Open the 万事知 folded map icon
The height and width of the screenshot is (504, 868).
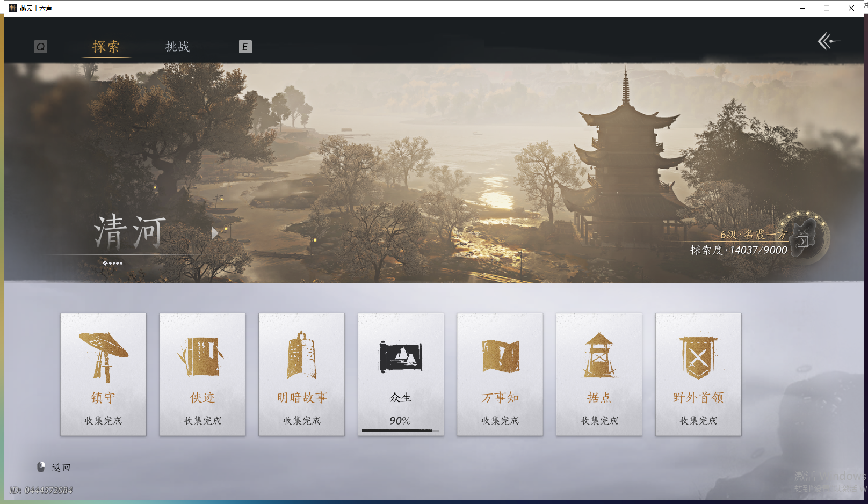(500, 354)
